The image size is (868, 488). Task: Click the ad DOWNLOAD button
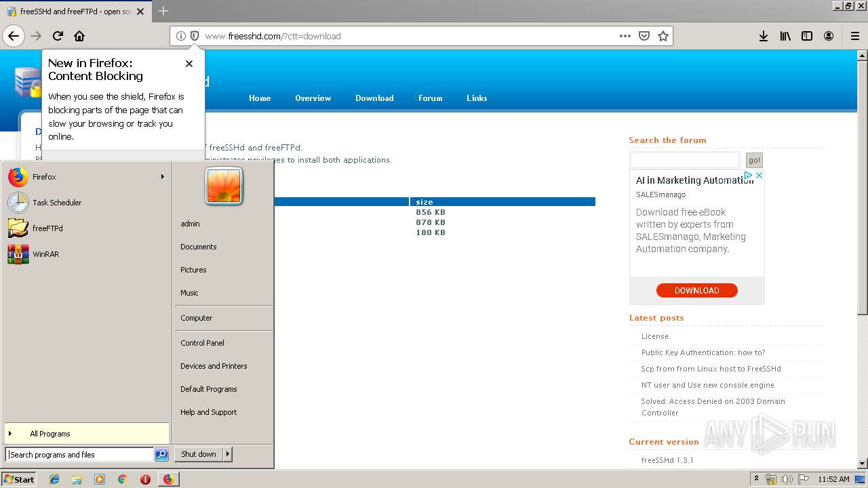696,290
